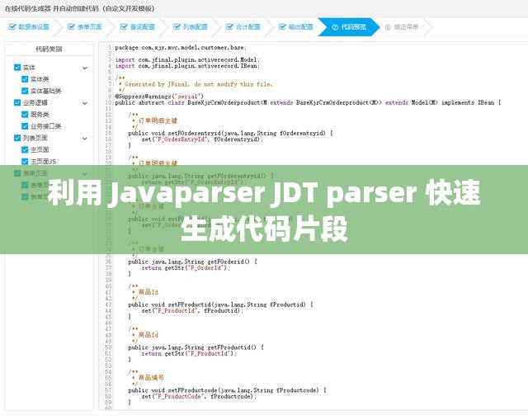This screenshot has height=420, width=528.
Task: Click the BaseXjrCrmOrderproduct class declaration line
Action: (x=308, y=102)
